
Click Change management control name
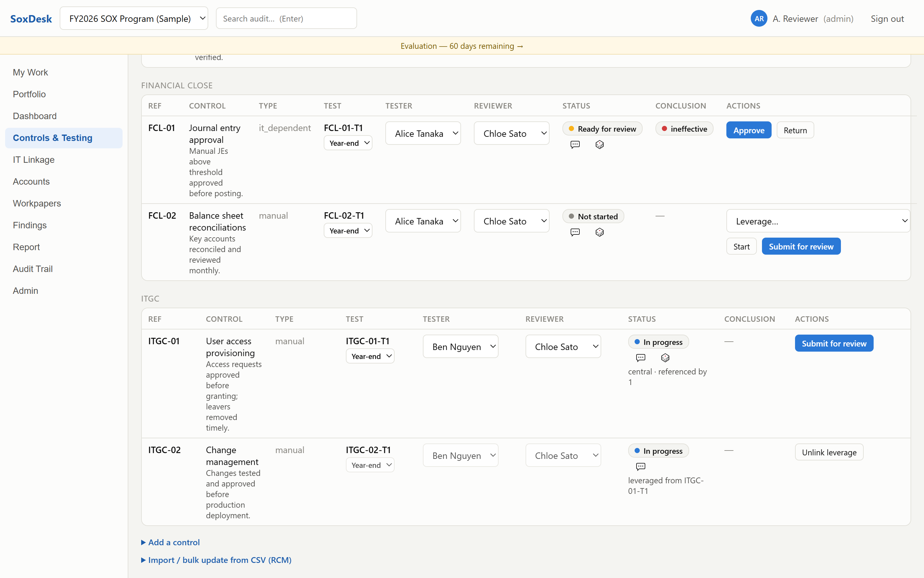coord(232,456)
